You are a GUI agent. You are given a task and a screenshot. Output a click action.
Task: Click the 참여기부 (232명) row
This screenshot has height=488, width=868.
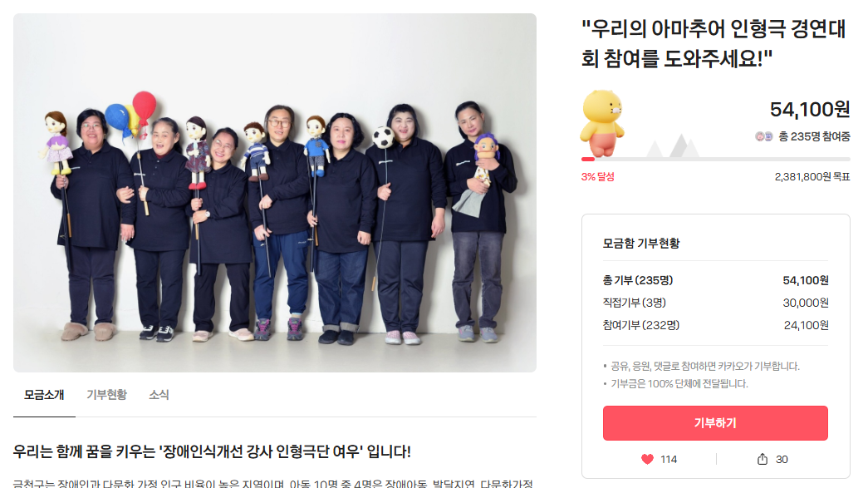(x=715, y=325)
